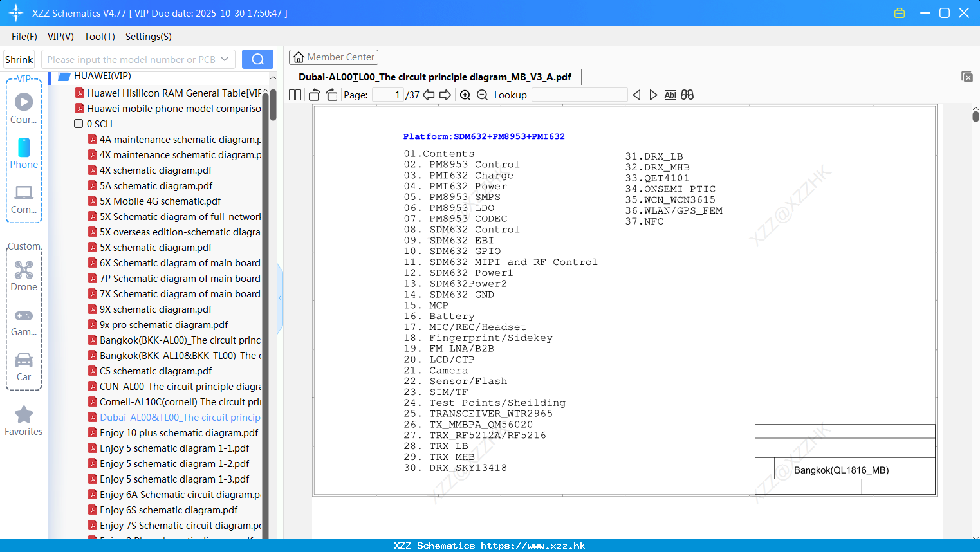Select the Phone category icon
The height and width of the screenshot is (552, 980).
pos(24,153)
